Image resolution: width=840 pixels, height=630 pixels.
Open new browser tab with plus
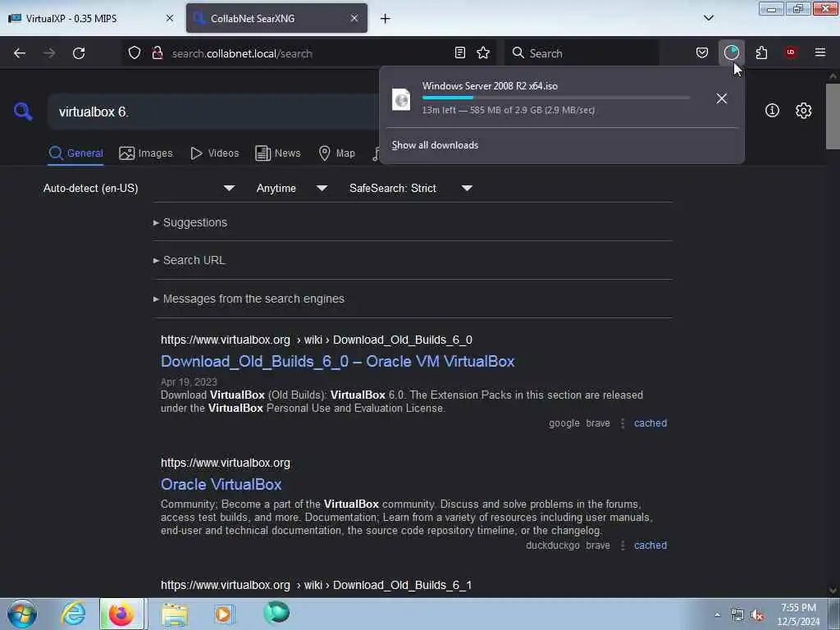[386, 19]
